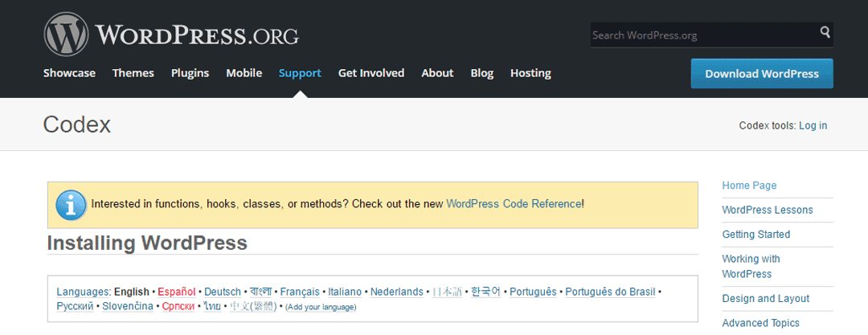Click the English language text
This screenshot has height=335, width=868.
[x=132, y=292]
